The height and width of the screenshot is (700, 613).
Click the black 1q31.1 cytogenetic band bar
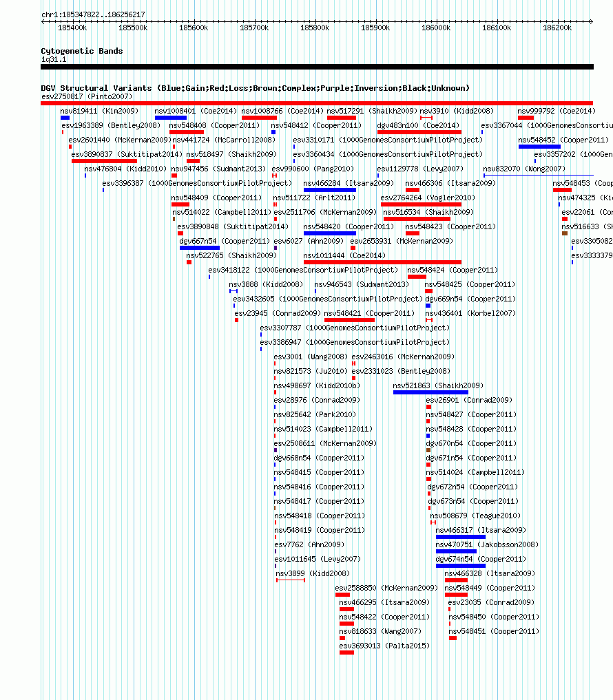click(317, 67)
